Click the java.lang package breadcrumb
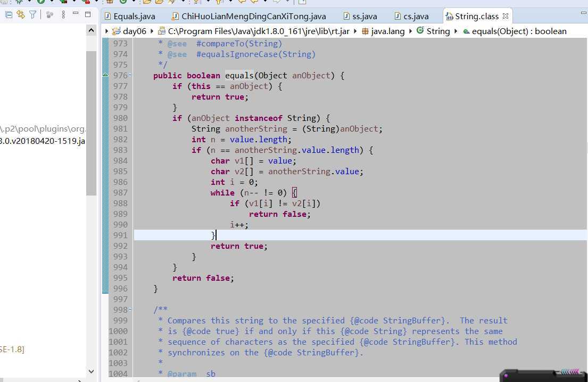Image resolution: width=588 pixels, height=382 pixels. click(x=388, y=31)
